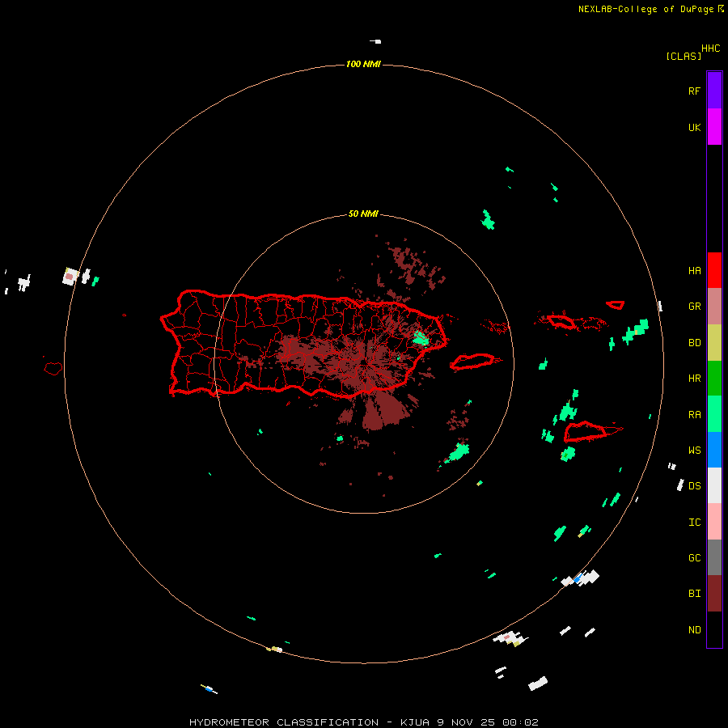This screenshot has height=728, width=728.
Task: Click the RA legend label
Action: click(x=694, y=415)
